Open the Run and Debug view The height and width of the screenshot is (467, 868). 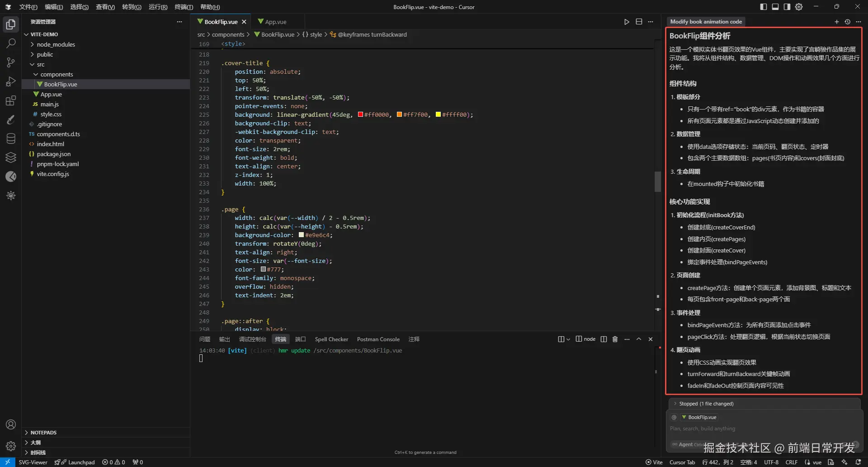11,81
